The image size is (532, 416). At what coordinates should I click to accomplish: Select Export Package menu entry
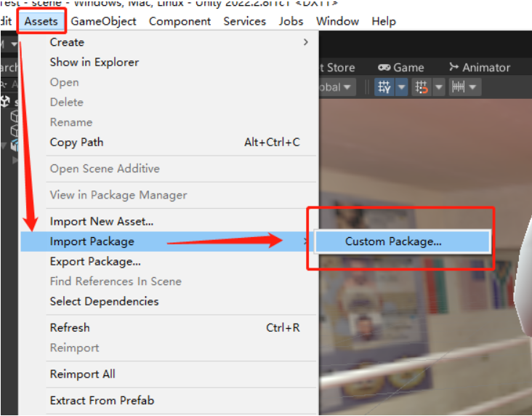click(95, 261)
